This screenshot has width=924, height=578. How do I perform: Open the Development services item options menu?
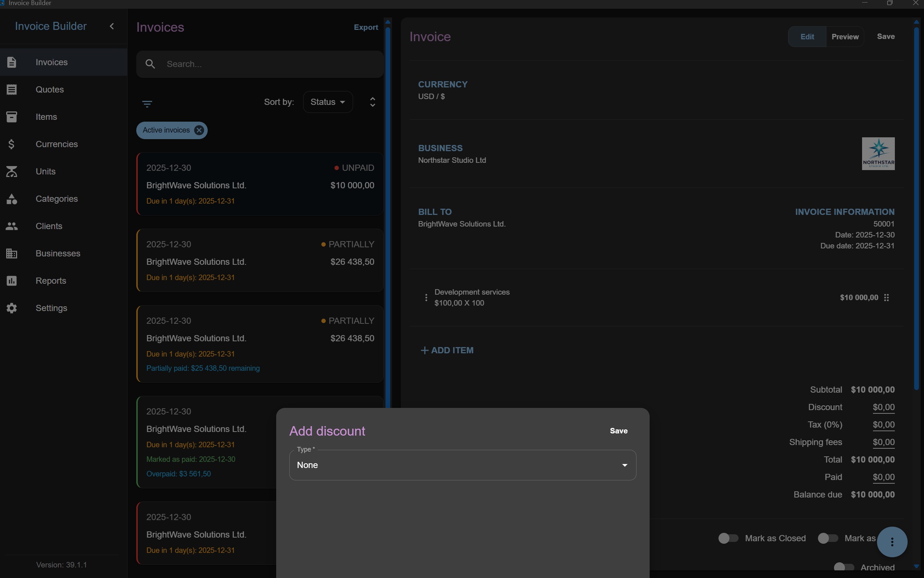click(426, 298)
